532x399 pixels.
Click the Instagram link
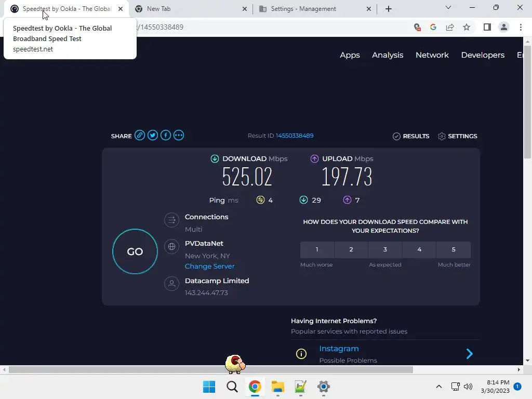point(339,349)
